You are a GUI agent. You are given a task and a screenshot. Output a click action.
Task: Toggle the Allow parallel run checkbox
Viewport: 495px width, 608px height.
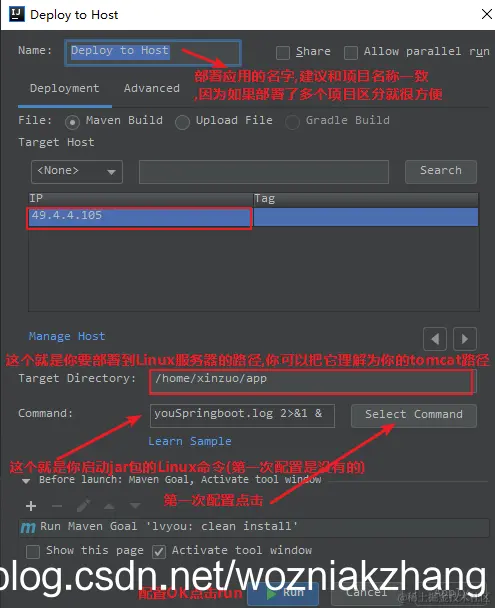coord(351,53)
